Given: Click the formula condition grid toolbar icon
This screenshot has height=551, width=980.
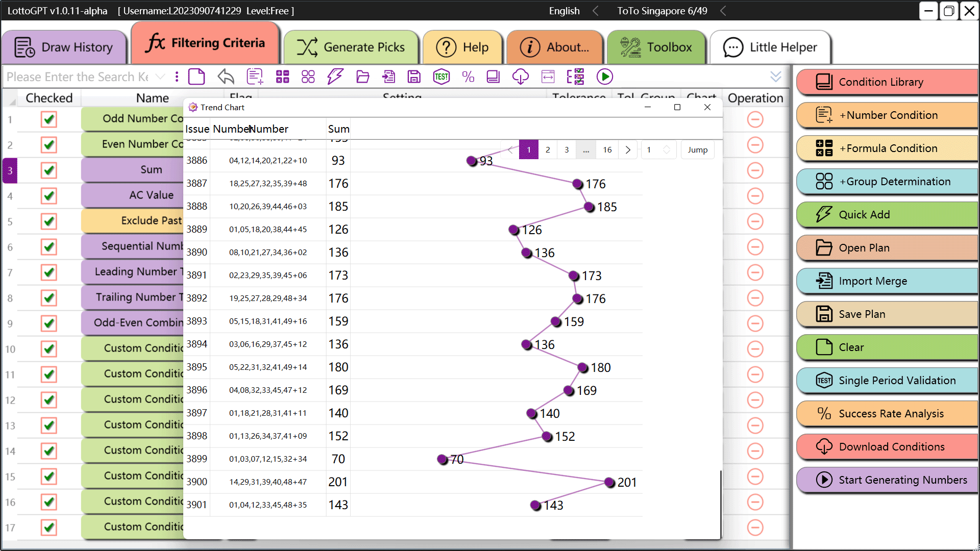Looking at the screenshot, I should pyautogui.click(x=282, y=77).
